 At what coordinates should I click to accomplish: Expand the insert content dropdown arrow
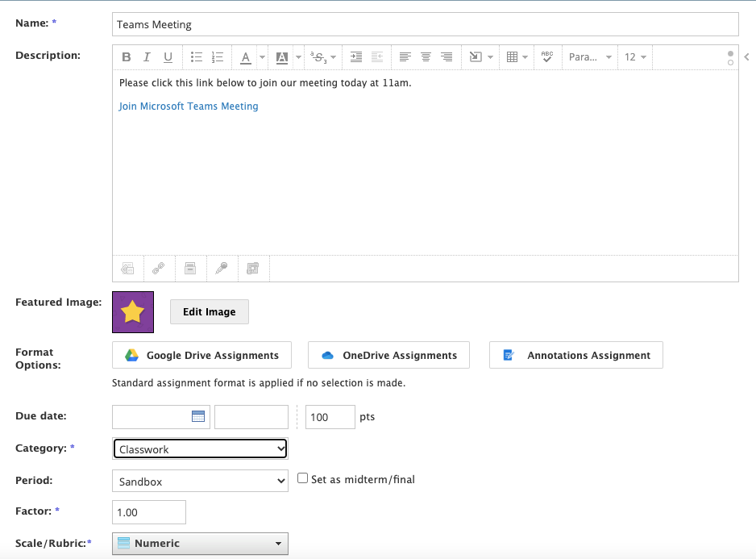click(490, 57)
